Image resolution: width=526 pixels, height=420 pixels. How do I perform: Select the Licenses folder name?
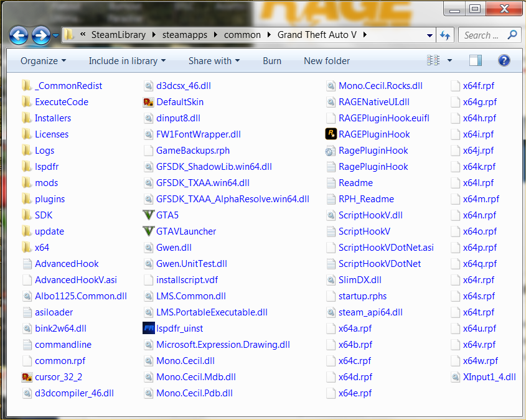pos(52,134)
